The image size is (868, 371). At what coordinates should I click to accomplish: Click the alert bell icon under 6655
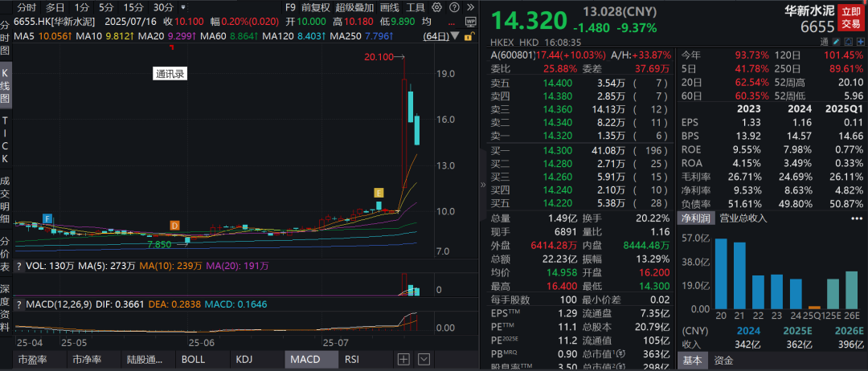(x=848, y=42)
